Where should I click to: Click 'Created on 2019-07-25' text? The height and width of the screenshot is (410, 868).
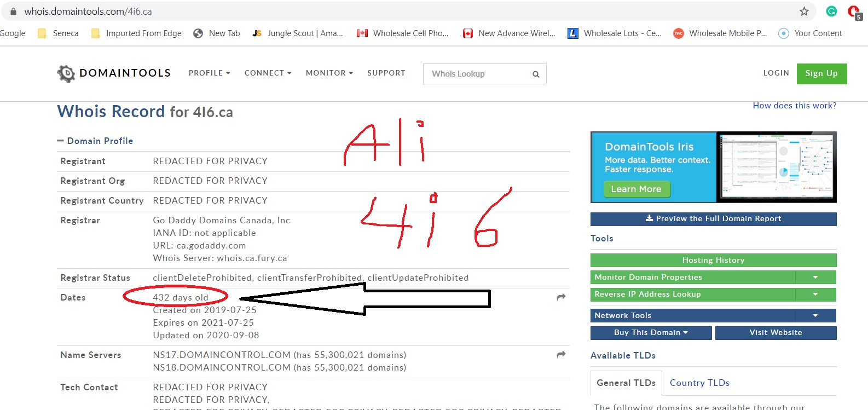[205, 310]
